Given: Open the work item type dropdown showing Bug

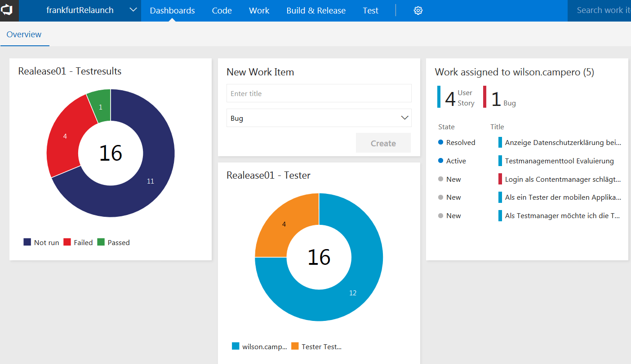Looking at the screenshot, I should pyautogui.click(x=319, y=118).
